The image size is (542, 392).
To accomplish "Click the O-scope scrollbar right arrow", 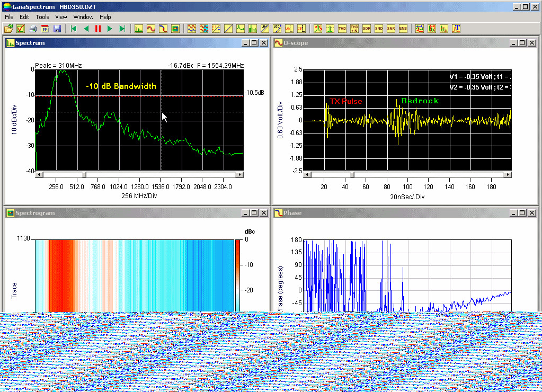I will (x=508, y=174).
